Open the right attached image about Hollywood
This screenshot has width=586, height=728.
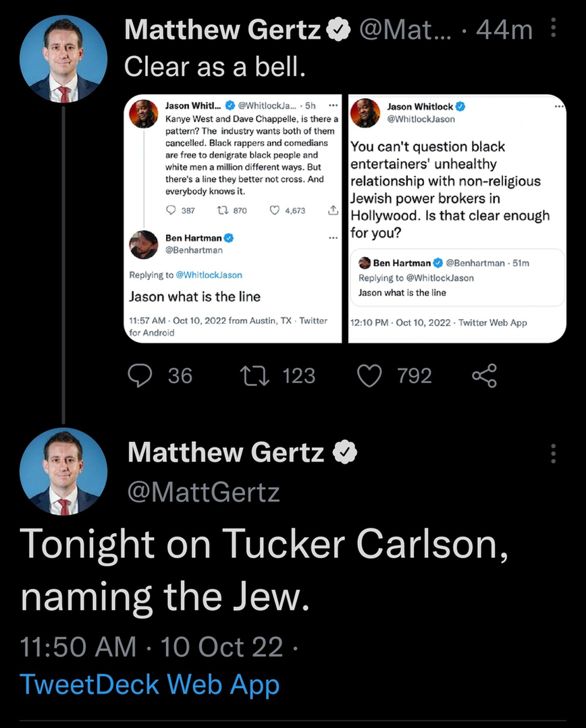pyautogui.click(x=457, y=219)
